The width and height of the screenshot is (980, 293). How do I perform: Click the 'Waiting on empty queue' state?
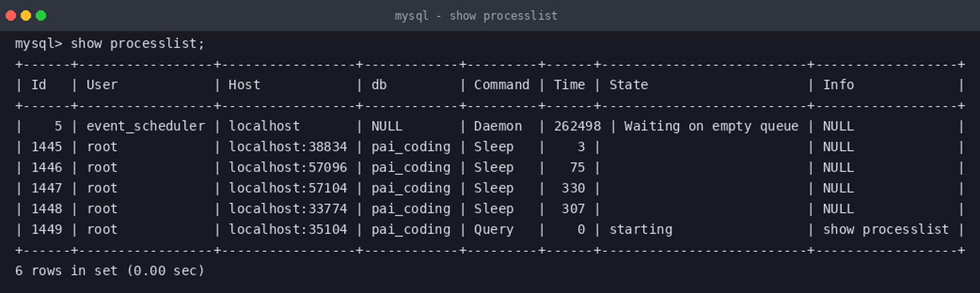pyautogui.click(x=711, y=126)
